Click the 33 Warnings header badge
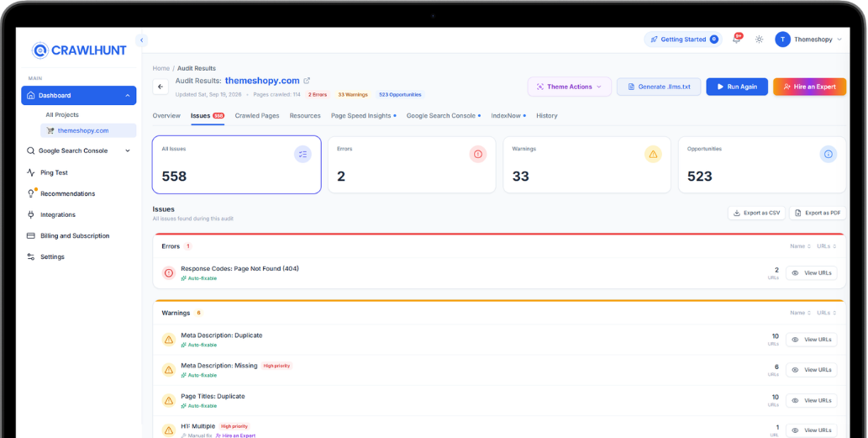868x438 pixels. (353, 95)
